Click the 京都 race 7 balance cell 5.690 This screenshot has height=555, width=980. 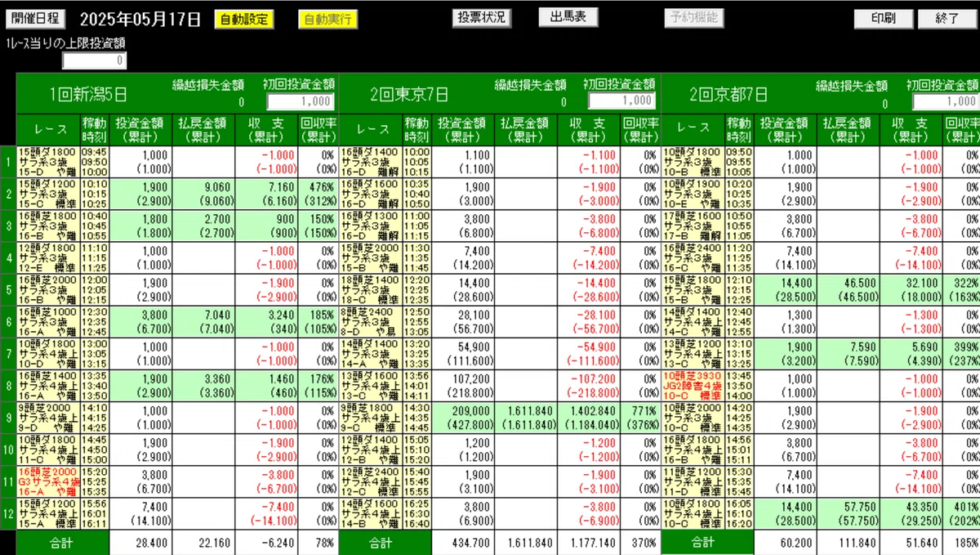coord(911,354)
